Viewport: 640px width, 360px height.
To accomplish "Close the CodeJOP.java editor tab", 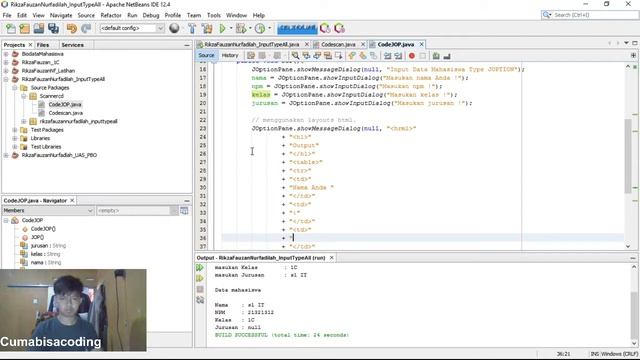I will click(x=422, y=44).
